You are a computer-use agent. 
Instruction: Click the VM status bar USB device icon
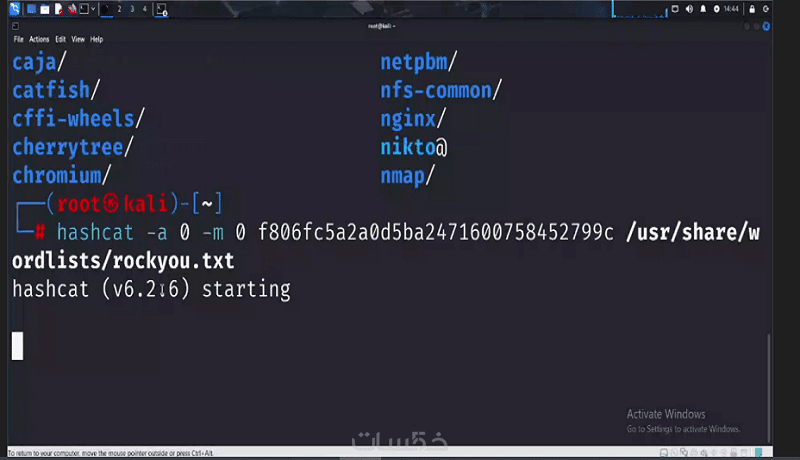(714, 452)
